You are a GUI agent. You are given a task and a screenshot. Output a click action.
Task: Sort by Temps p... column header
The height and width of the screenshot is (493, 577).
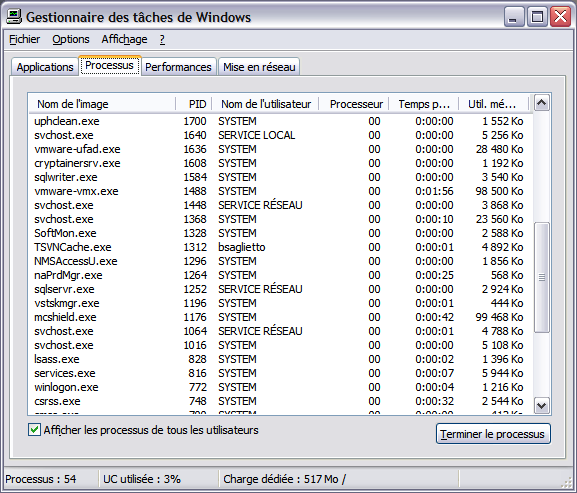click(x=424, y=104)
